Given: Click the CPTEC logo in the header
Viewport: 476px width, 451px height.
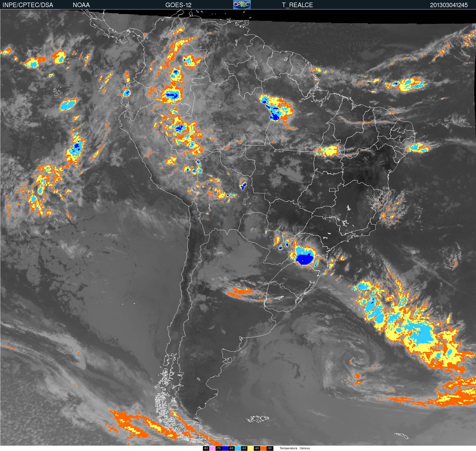Looking at the screenshot, I should 242,5.
